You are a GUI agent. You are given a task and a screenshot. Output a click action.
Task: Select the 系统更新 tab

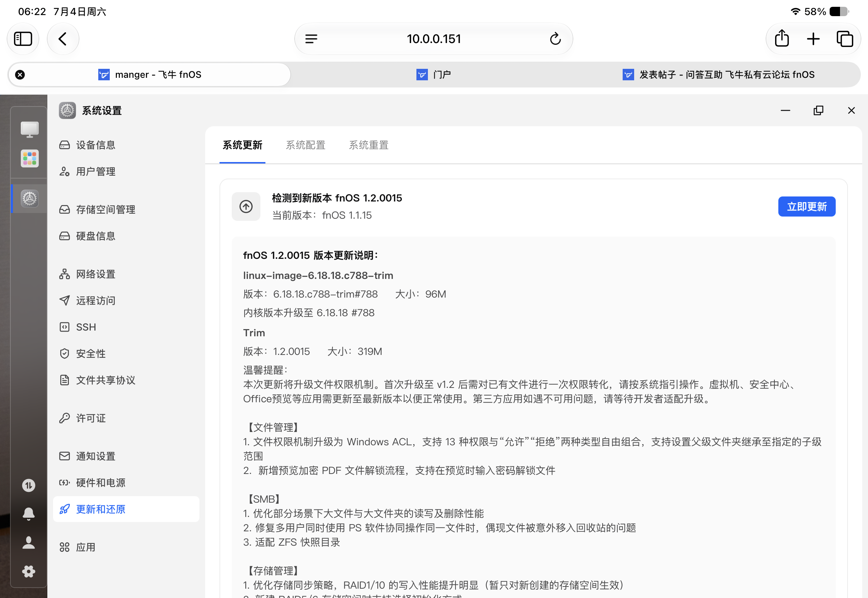click(x=242, y=145)
